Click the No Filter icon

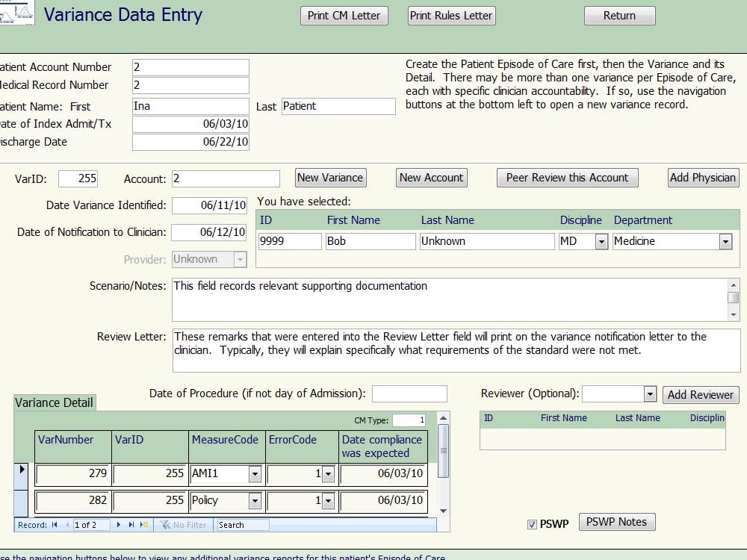(173, 525)
